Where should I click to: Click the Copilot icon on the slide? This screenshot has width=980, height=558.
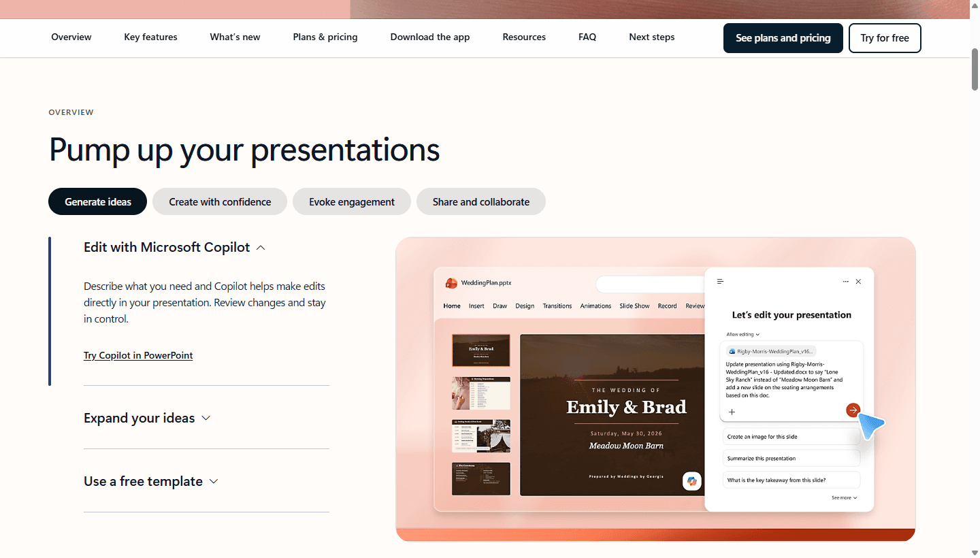(692, 481)
